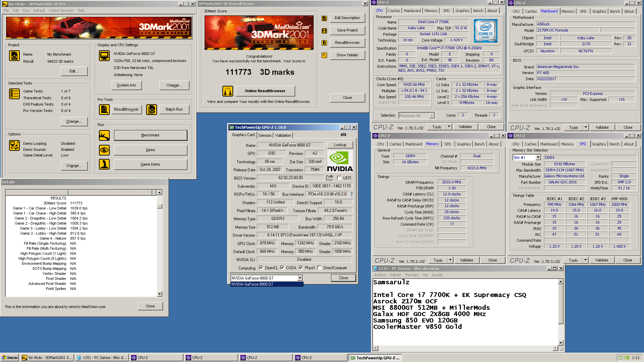Toggle the UEFI checkbox in GPU-Z
The width and height of the screenshot is (644, 362).
339,178
